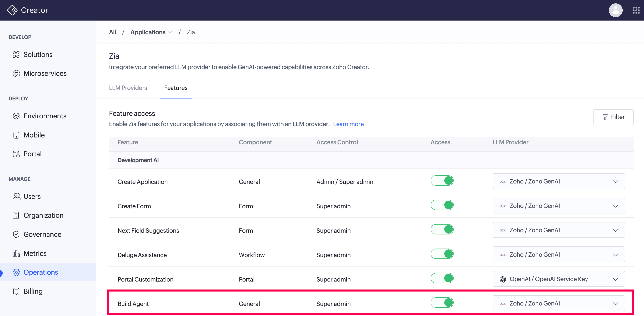Screen dimensions: 644x316
Task: Open Microservices from the sidebar icon
Action: 16,73
